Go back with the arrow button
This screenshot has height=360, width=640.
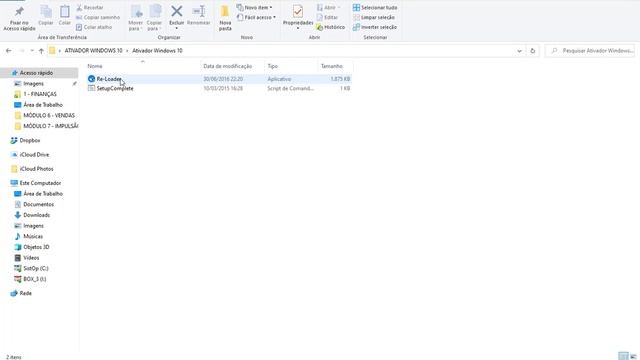[x=9, y=51]
